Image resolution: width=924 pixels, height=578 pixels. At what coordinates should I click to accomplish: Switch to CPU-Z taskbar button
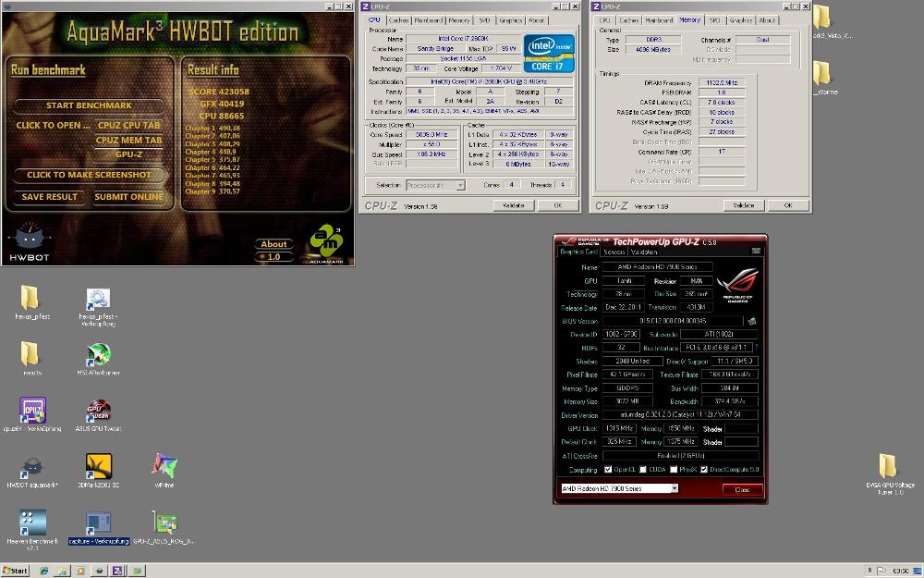click(x=118, y=571)
